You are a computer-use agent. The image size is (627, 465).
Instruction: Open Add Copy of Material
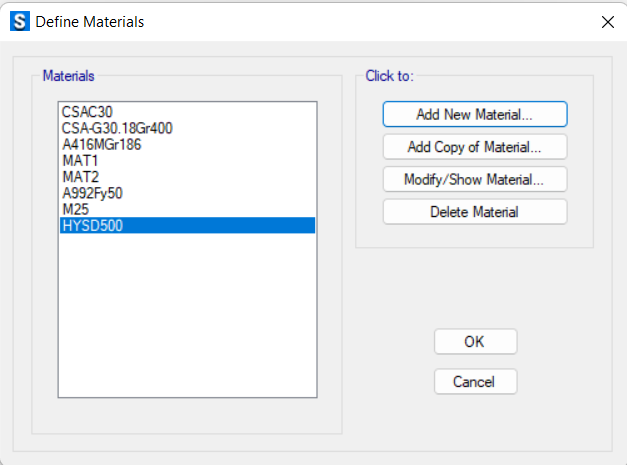475,147
